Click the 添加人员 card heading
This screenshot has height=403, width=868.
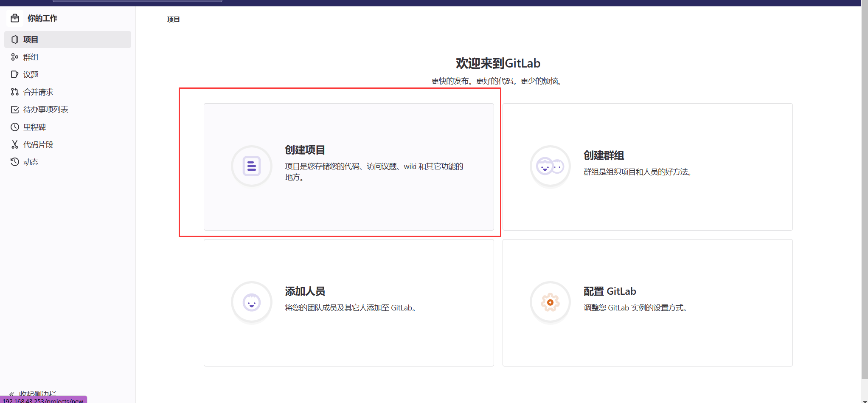pos(305,291)
